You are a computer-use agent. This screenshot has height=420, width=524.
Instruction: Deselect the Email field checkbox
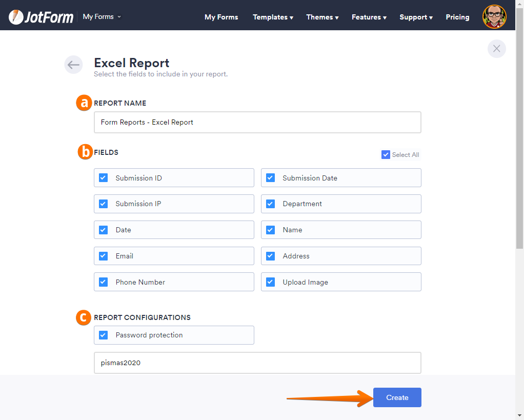[104, 256]
